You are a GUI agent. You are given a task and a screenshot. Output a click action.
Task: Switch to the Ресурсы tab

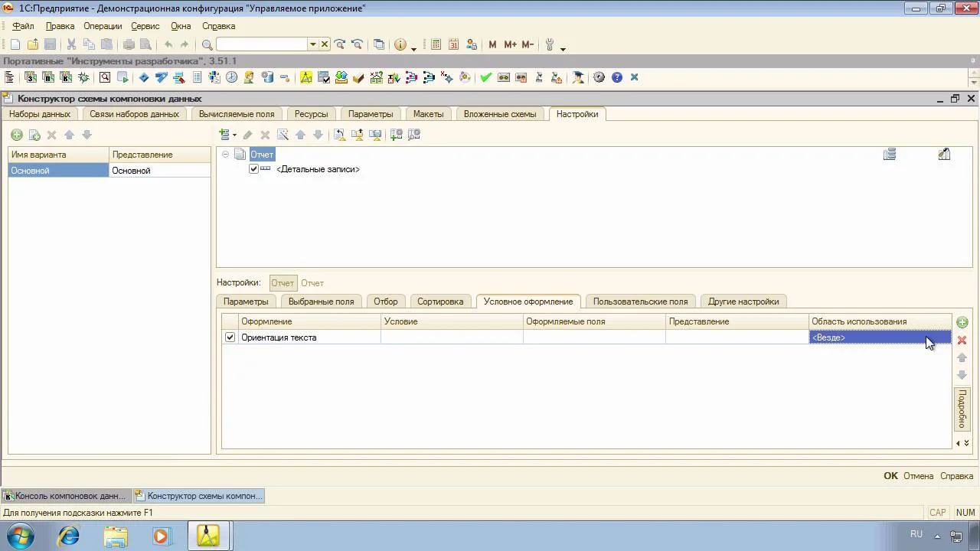pyautogui.click(x=311, y=114)
